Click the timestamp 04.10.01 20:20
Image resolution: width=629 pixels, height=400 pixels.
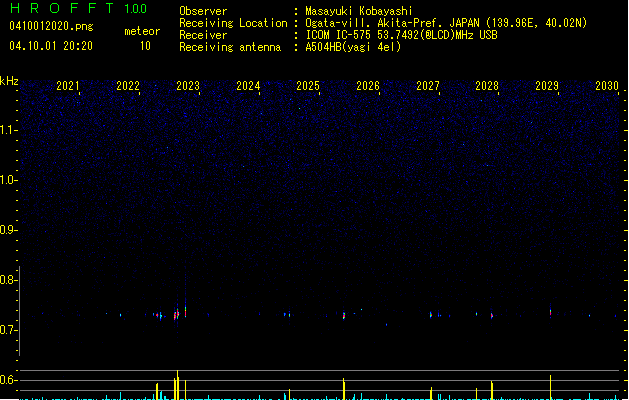[51, 46]
